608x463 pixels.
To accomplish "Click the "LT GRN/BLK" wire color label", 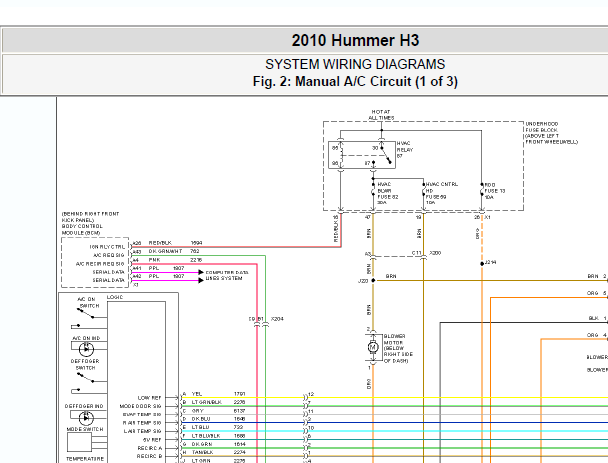I will click(x=206, y=402).
